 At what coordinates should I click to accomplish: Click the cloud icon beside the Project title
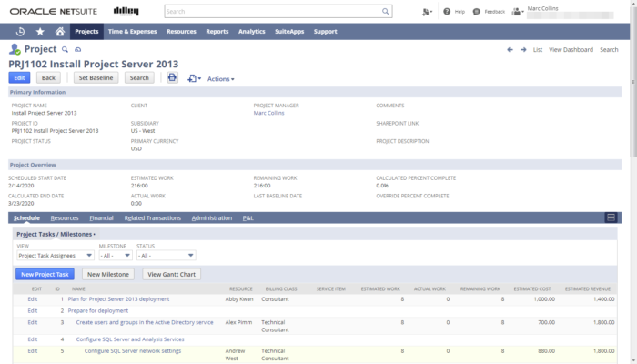[x=77, y=49]
